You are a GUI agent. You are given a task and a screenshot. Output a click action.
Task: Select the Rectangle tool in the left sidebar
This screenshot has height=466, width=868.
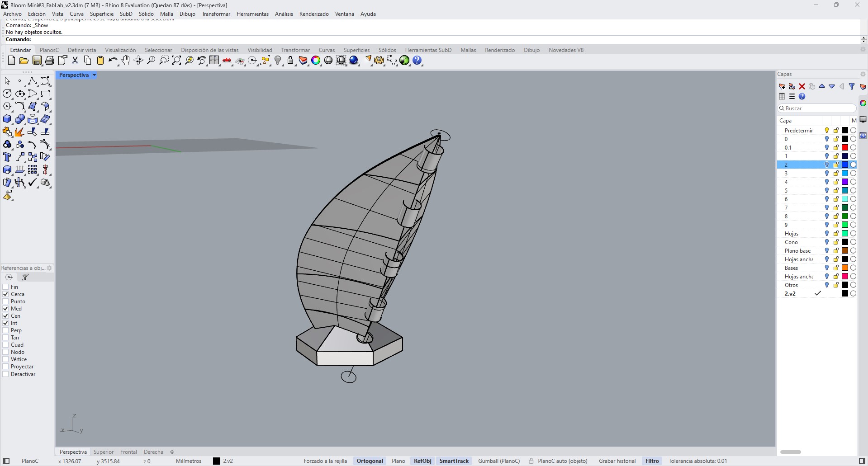pyautogui.click(x=45, y=94)
